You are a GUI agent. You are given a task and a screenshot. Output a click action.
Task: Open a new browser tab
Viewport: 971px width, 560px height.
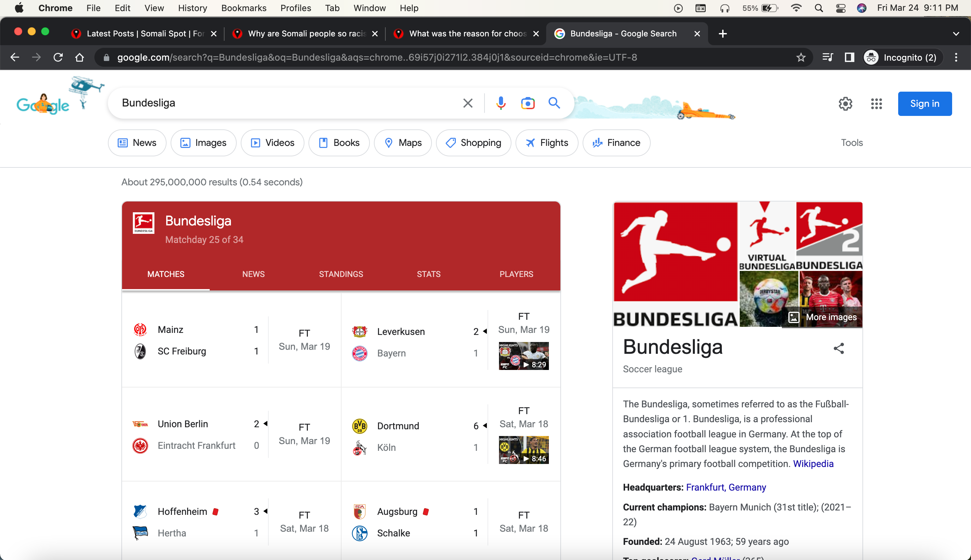click(x=723, y=34)
